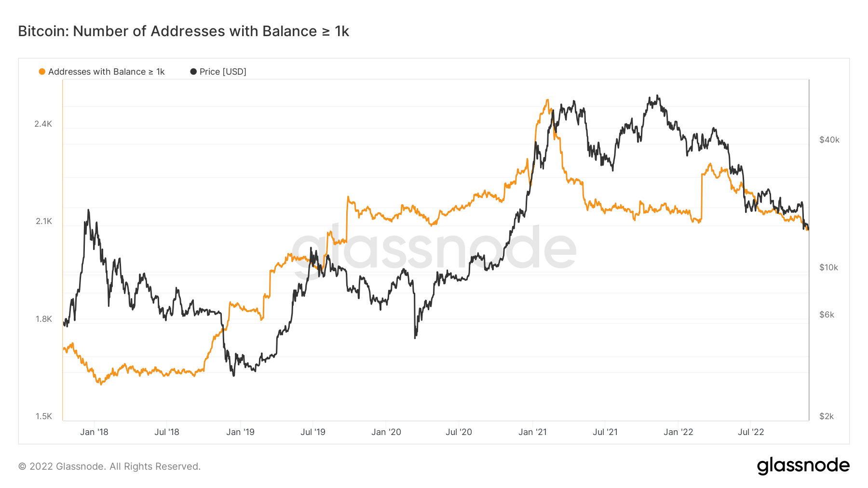
Task: Select the Jan '18 x-axis label
Action: (x=94, y=432)
